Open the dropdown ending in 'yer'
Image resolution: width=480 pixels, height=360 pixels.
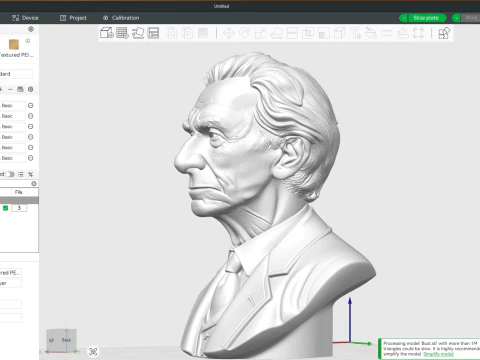pyautogui.click(x=11, y=283)
